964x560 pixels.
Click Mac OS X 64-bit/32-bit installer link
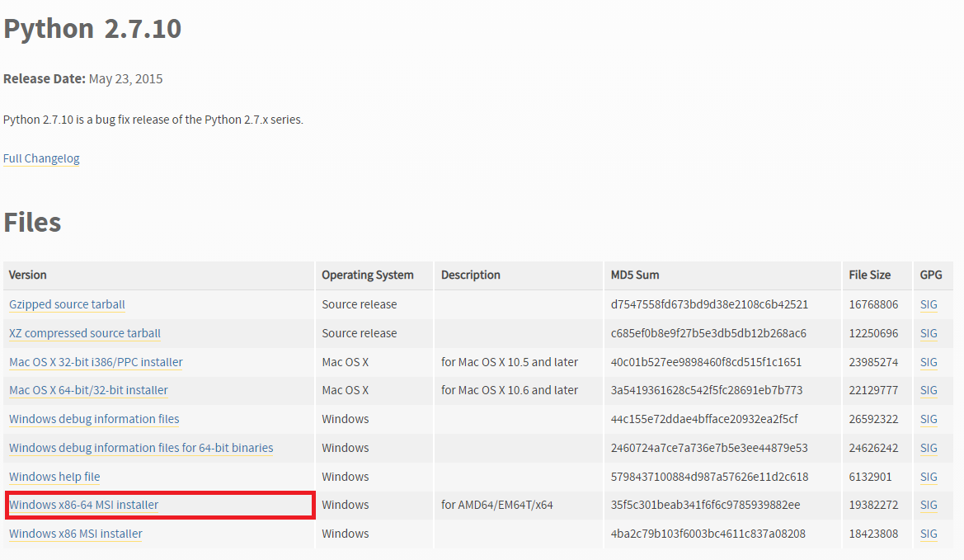pyautogui.click(x=88, y=390)
